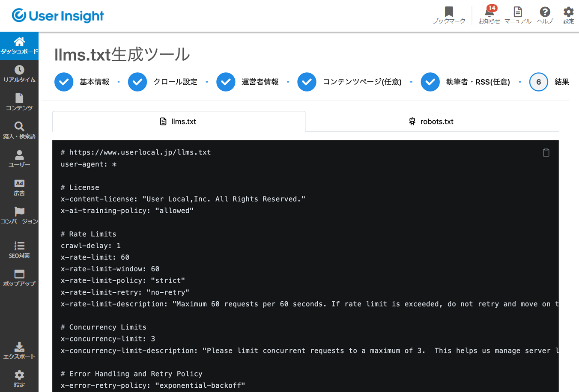This screenshot has height=392, width=579.
Task: Open お知らせ notifications bell
Action: [489, 12]
